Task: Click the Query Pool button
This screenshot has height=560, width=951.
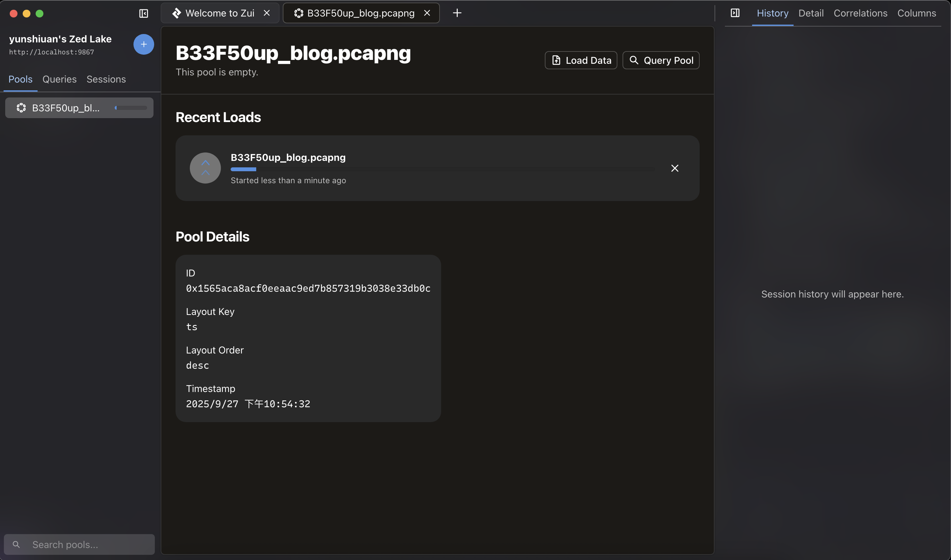Action: click(661, 61)
